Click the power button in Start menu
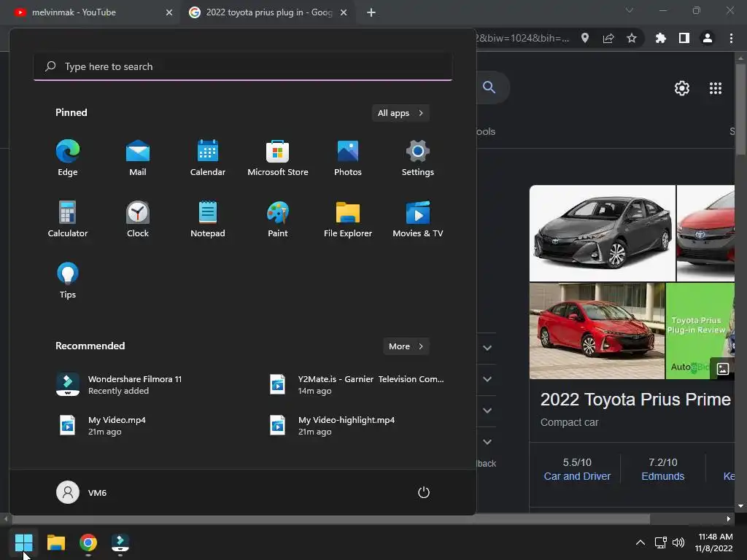 click(424, 492)
